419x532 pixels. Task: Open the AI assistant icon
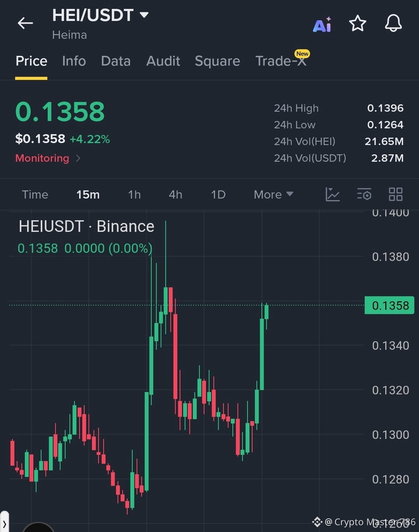(322, 24)
